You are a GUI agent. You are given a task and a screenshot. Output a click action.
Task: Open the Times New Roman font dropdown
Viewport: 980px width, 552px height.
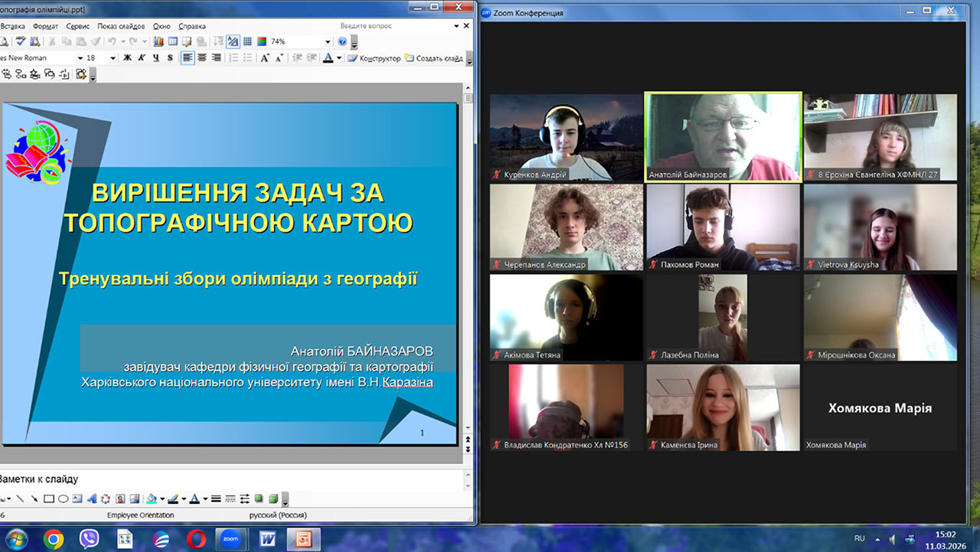tap(80, 58)
